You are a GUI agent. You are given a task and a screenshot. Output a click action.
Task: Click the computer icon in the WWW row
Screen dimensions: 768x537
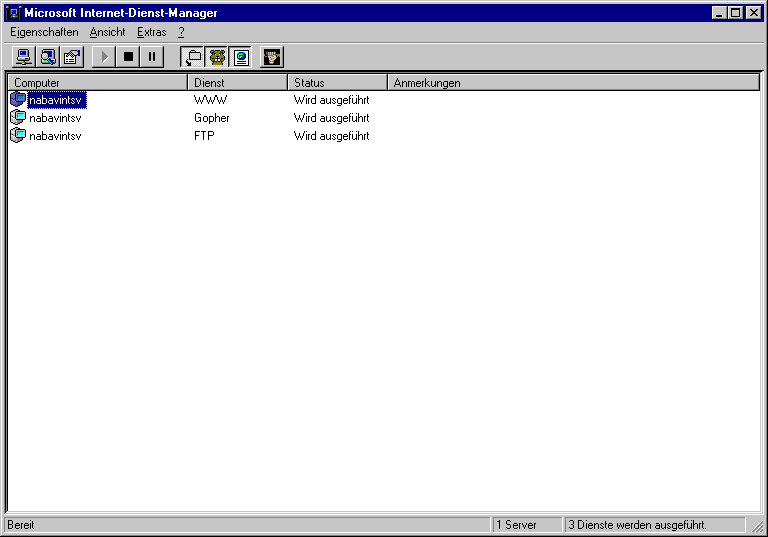(x=18, y=99)
